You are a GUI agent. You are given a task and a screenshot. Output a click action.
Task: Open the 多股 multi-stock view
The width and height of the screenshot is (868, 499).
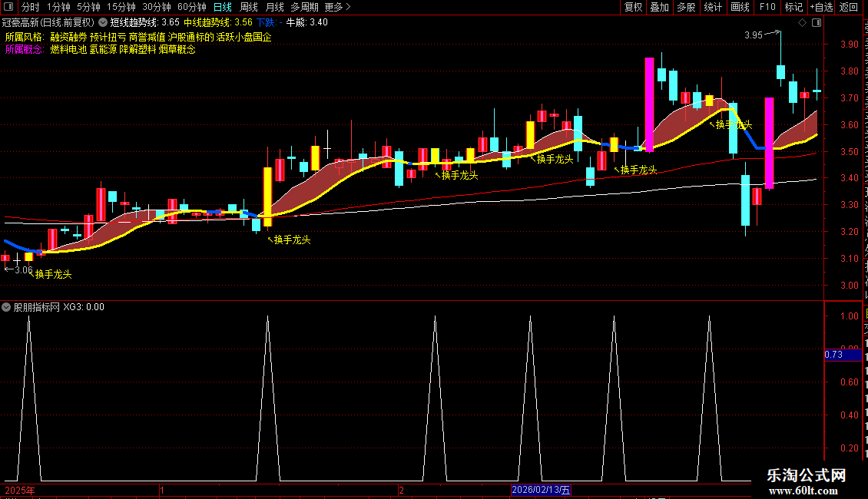686,7
